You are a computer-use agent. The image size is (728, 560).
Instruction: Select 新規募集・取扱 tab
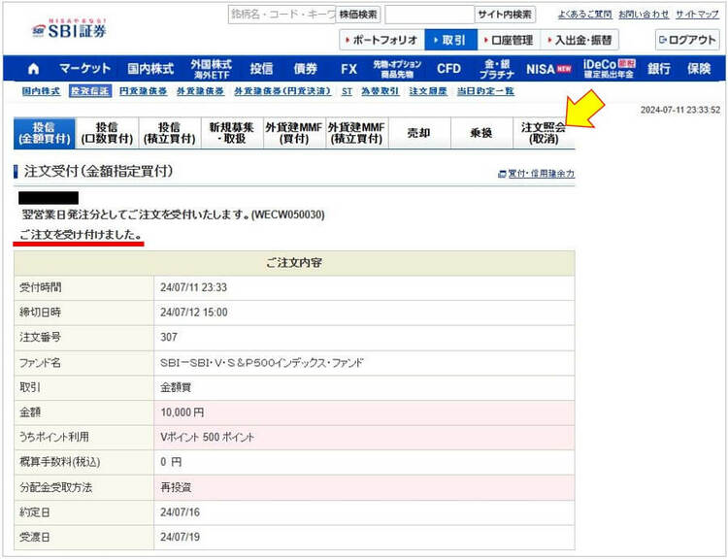pyautogui.click(x=232, y=133)
